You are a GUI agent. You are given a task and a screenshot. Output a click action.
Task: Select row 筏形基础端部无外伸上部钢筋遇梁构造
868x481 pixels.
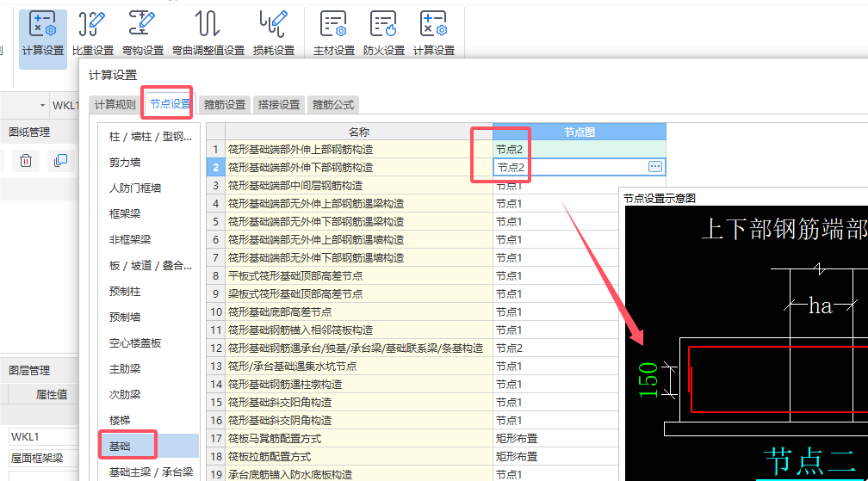pos(359,203)
